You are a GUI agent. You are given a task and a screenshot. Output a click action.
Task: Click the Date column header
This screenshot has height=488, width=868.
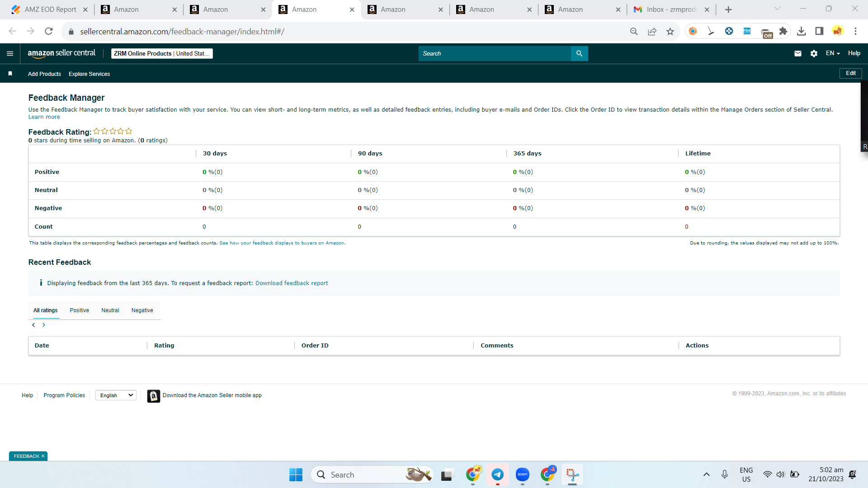[x=42, y=346]
